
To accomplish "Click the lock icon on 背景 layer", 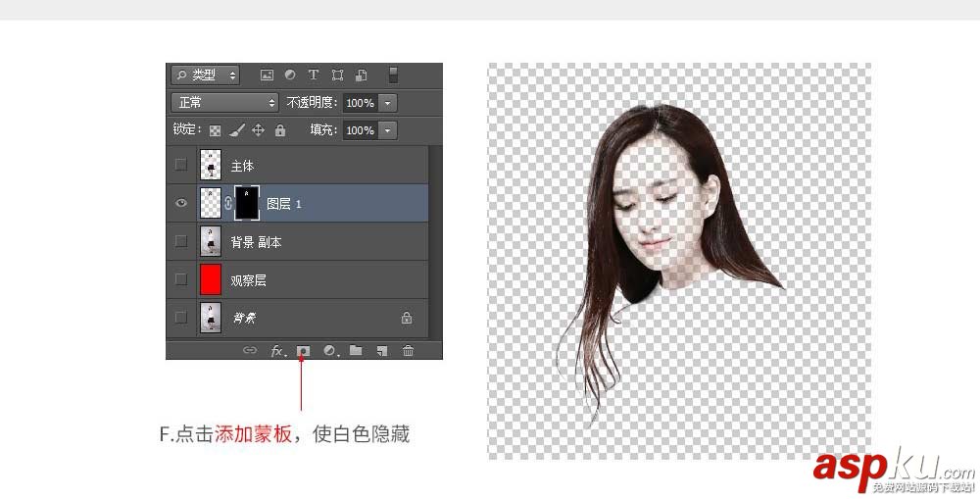I will pos(407,318).
